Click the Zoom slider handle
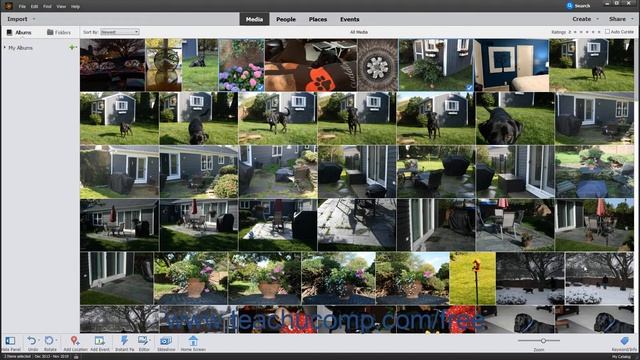The image size is (640, 360). point(543,340)
